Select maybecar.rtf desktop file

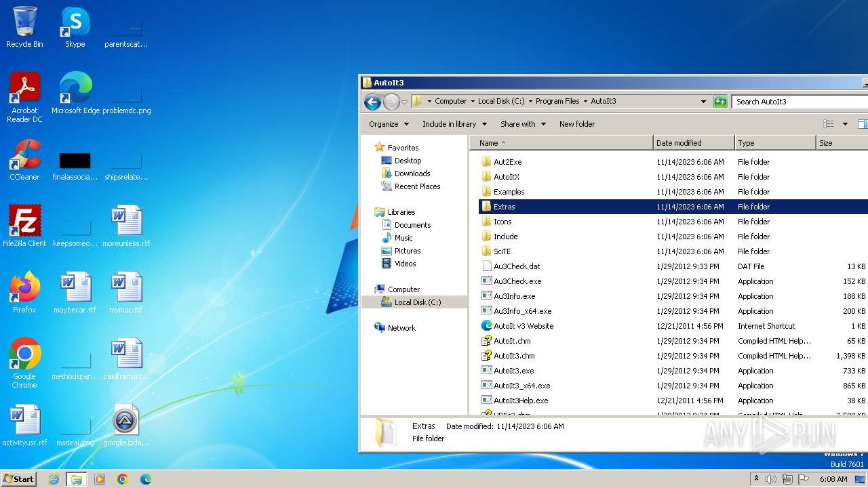pyautogui.click(x=75, y=293)
